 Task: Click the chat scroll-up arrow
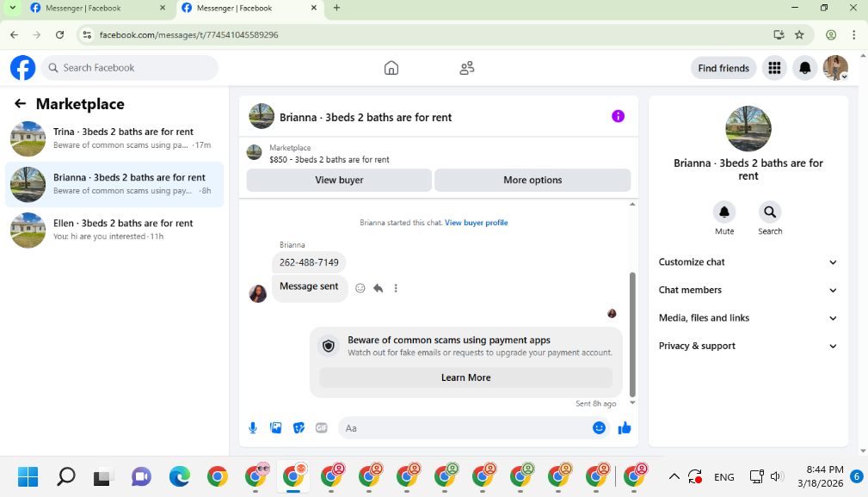pyautogui.click(x=632, y=205)
